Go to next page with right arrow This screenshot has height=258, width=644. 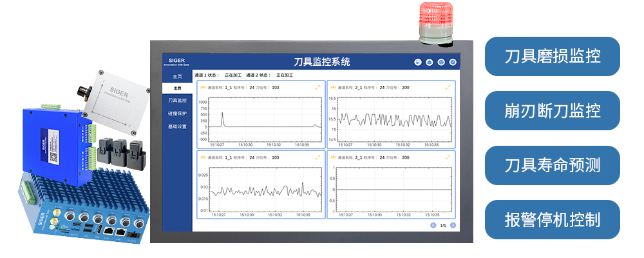pos(453,225)
